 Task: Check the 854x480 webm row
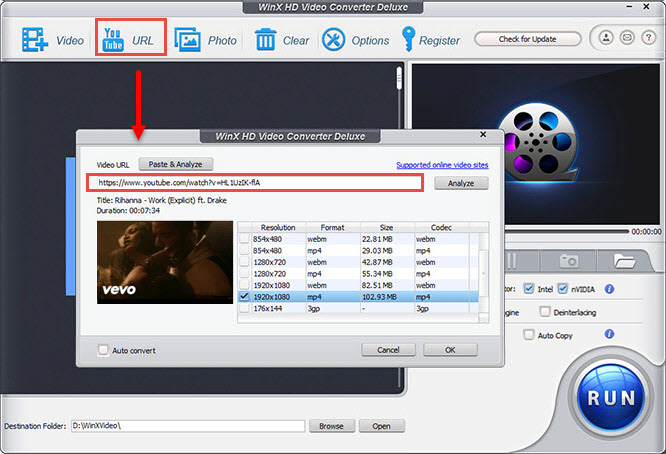[244, 239]
